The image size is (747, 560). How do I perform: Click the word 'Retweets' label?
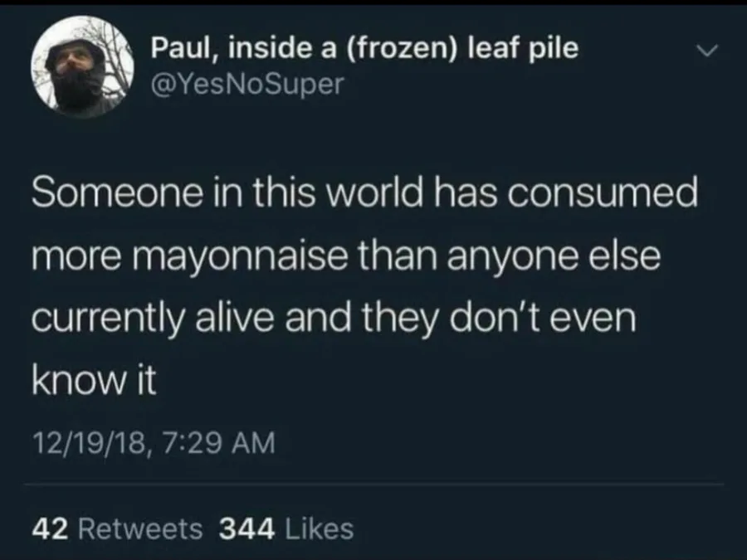click(140, 528)
